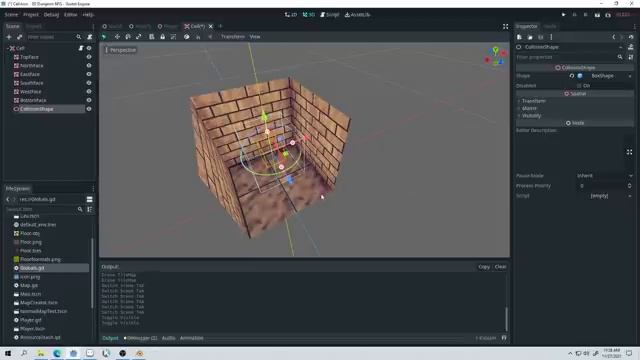Hide the EastFace node
The height and width of the screenshot is (360, 640).
pyautogui.click(x=89, y=74)
